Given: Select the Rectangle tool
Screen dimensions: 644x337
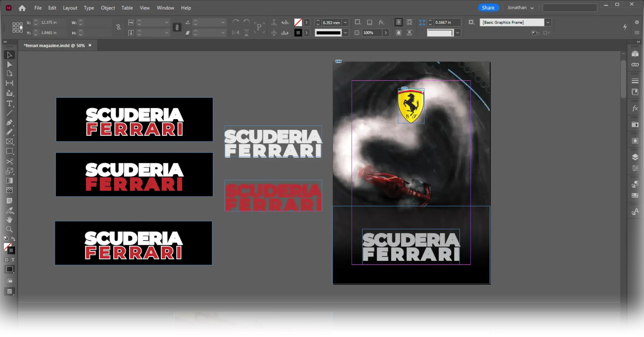Looking at the screenshot, I should click(x=9, y=151).
